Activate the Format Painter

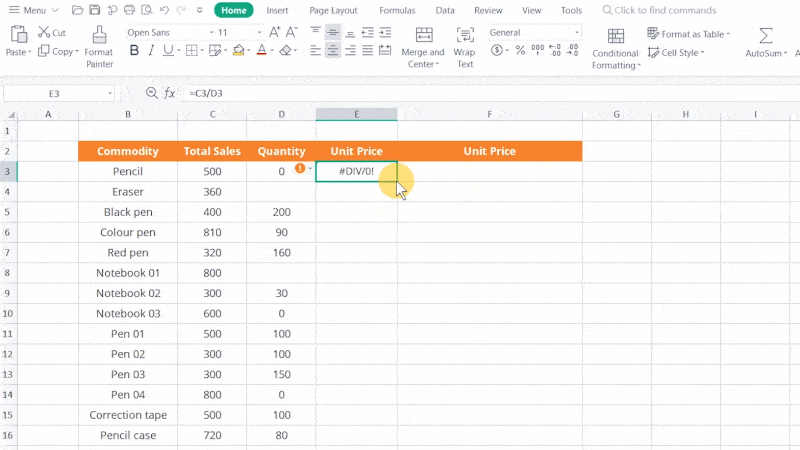tap(99, 47)
